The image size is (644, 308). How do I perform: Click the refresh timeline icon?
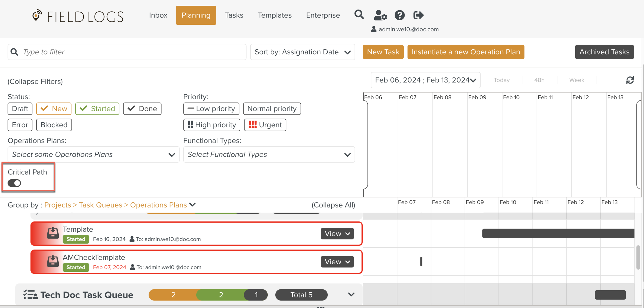pos(630,80)
